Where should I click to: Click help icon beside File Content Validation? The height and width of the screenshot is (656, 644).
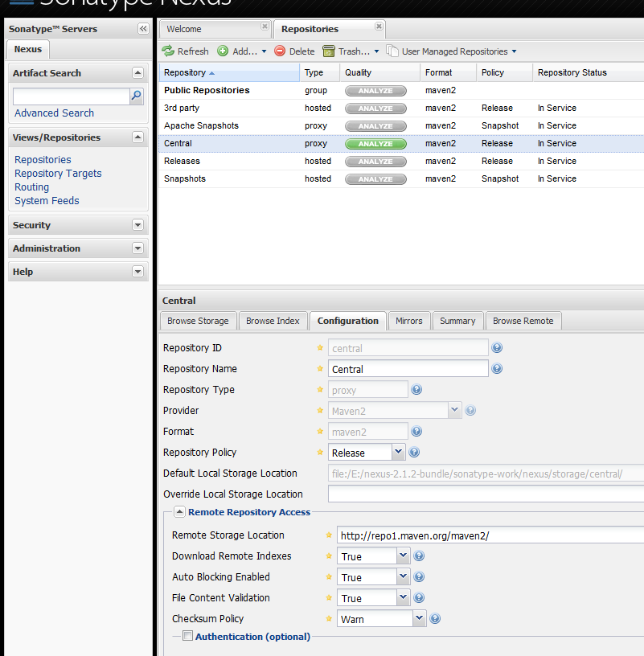coord(419,597)
